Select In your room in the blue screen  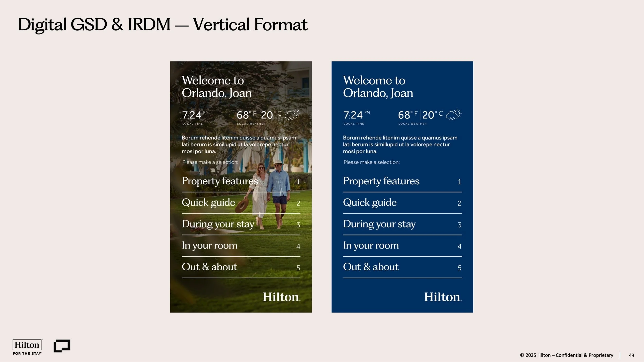(x=402, y=246)
